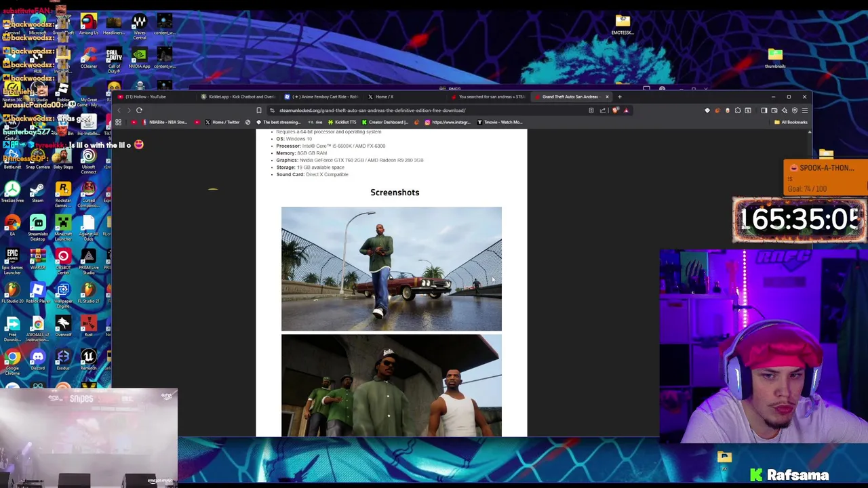This screenshot has height=488, width=868.
Task: Open the All Bookmarks folder
Action: (791, 122)
